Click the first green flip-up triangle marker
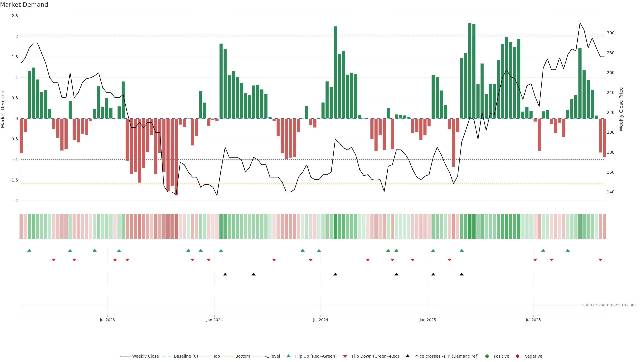The height and width of the screenshot is (362, 644). (x=29, y=251)
